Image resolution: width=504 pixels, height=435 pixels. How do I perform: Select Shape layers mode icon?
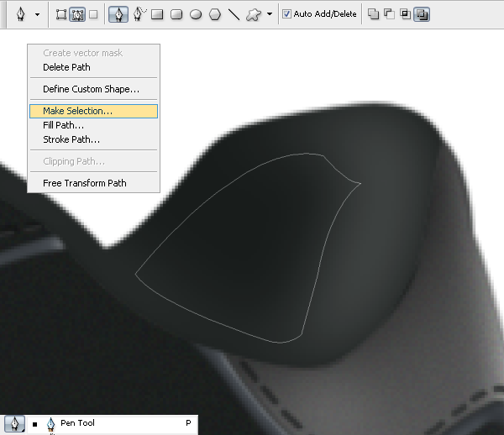tap(61, 14)
